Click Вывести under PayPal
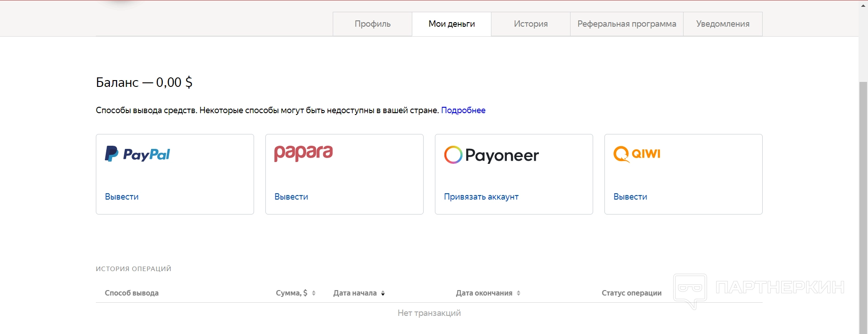This screenshot has width=868, height=334. 122,197
